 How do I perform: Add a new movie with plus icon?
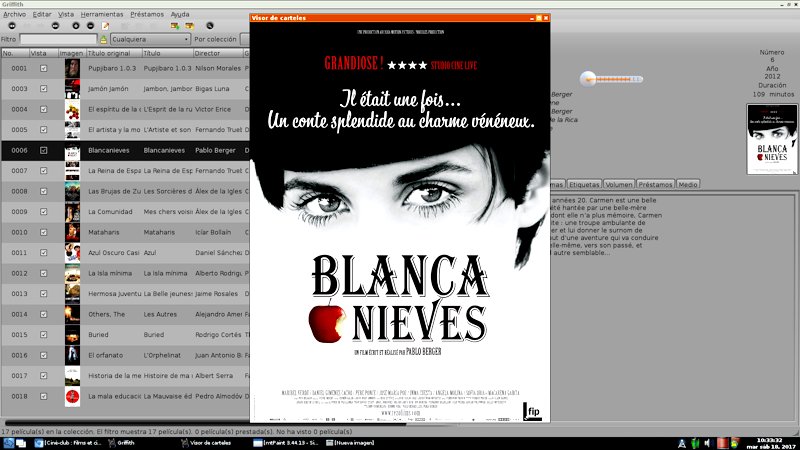[76, 26]
